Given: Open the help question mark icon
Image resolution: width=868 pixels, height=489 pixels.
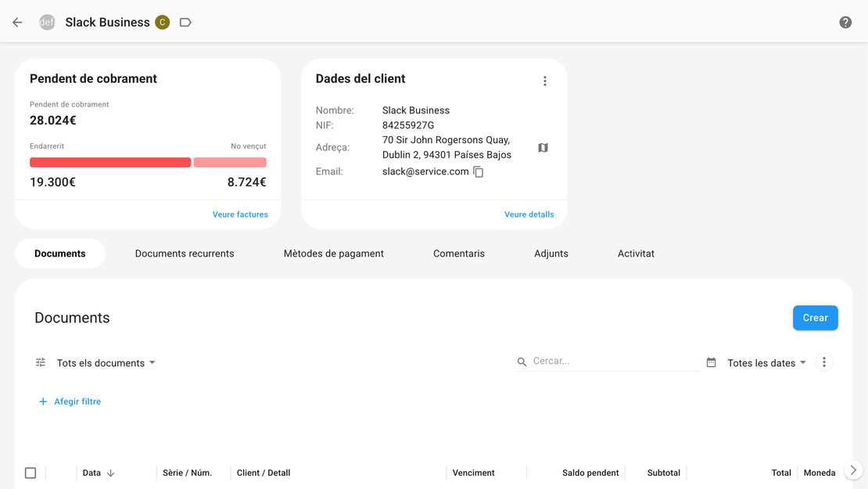Looking at the screenshot, I should [845, 23].
